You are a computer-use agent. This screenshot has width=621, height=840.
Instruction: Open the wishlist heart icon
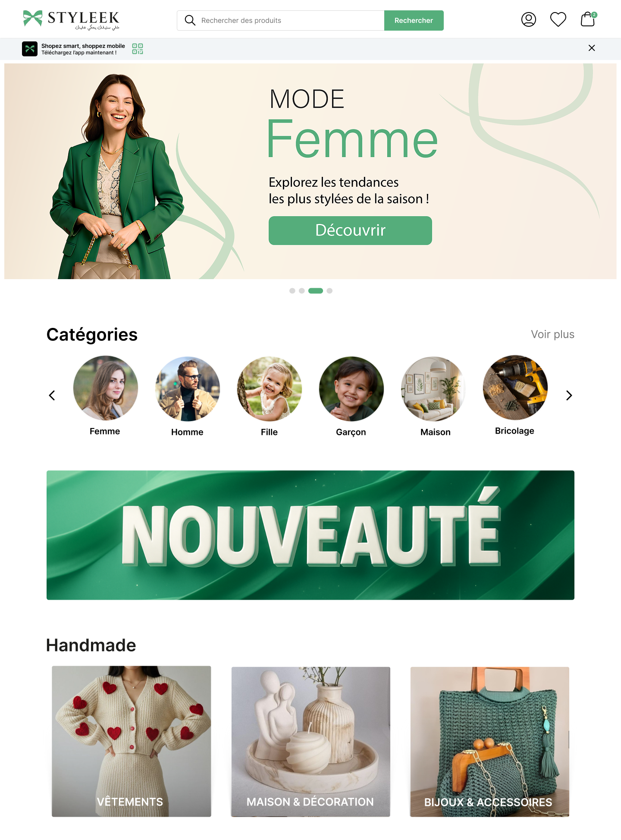(x=558, y=19)
